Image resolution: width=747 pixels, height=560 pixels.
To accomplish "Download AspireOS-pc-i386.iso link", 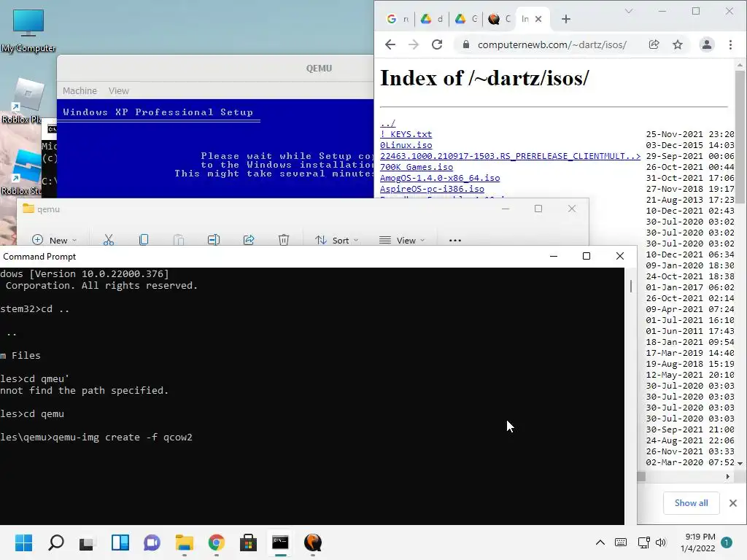I will [432, 189].
